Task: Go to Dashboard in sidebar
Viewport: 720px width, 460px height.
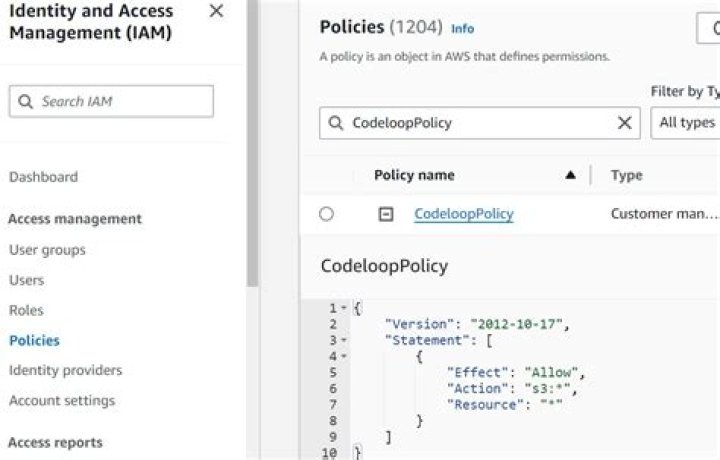Action: [x=43, y=177]
